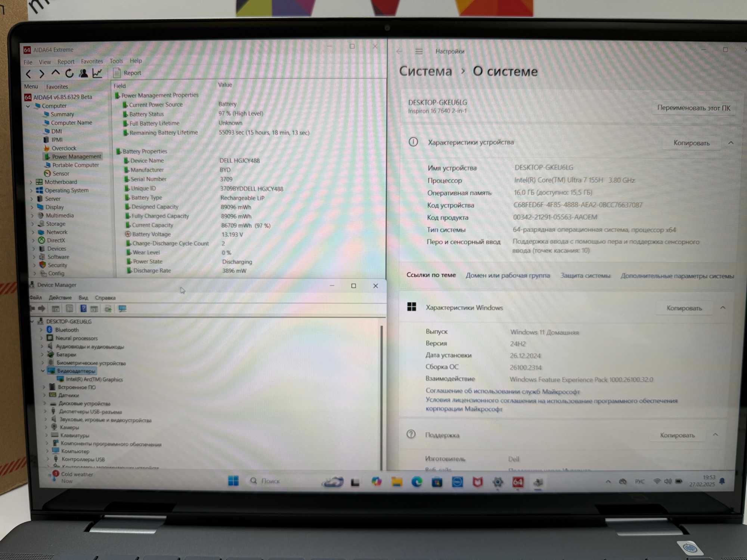Click Device Manager monitor scan hardware icon
The width and height of the screenshot is (747, 560).
pos(122,309)
